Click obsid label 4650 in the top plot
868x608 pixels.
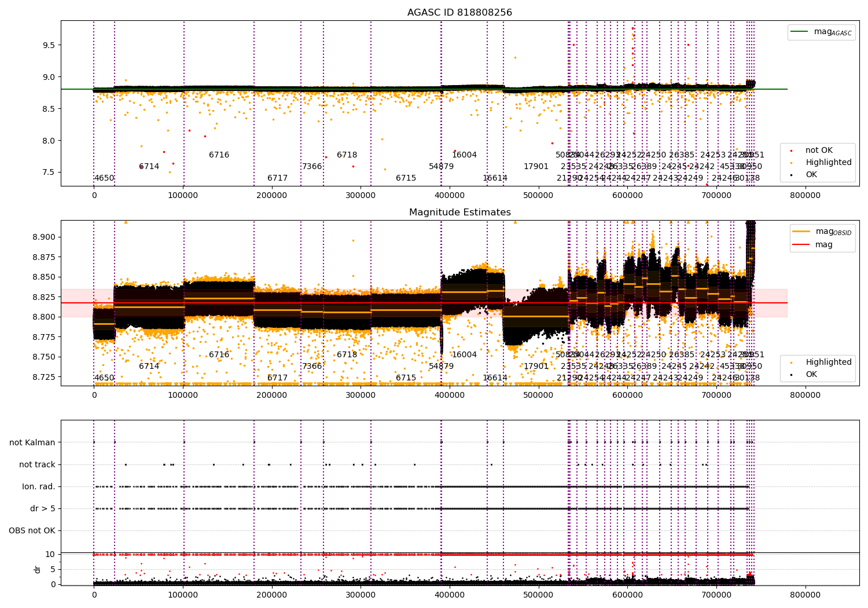pyautogui.click(x=104, y=178)
